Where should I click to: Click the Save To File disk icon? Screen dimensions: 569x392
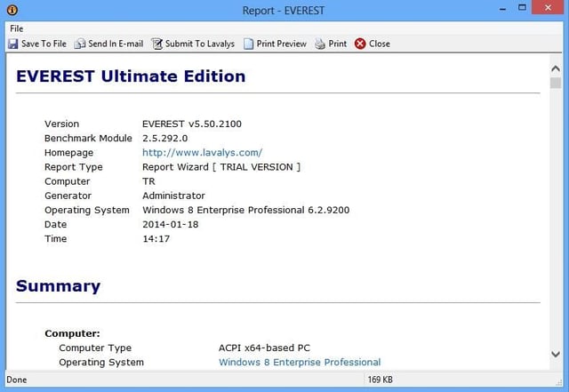[x=13, y=44]
